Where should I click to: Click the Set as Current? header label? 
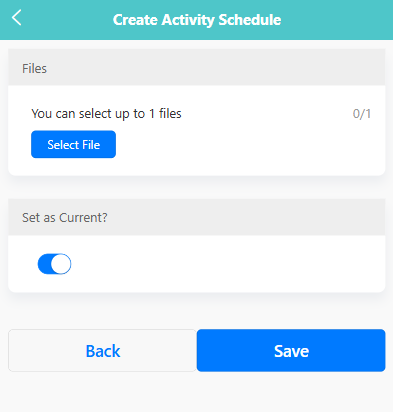tap(65, 217)
